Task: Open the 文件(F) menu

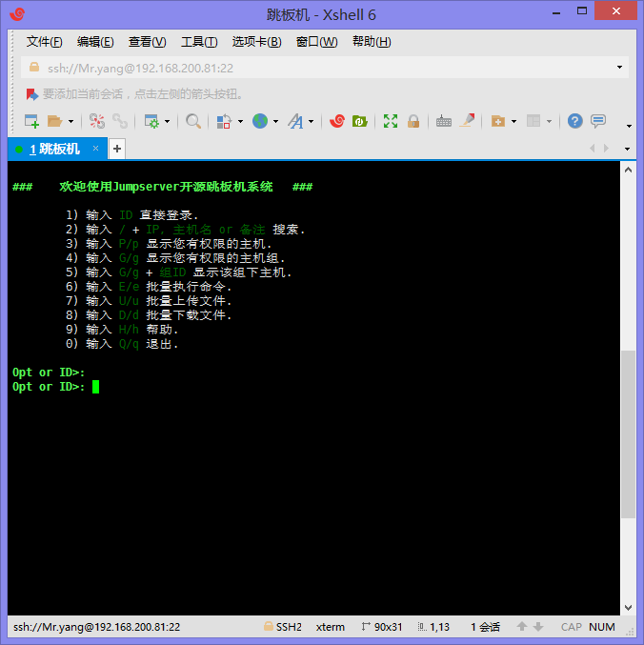Action: 44,42
